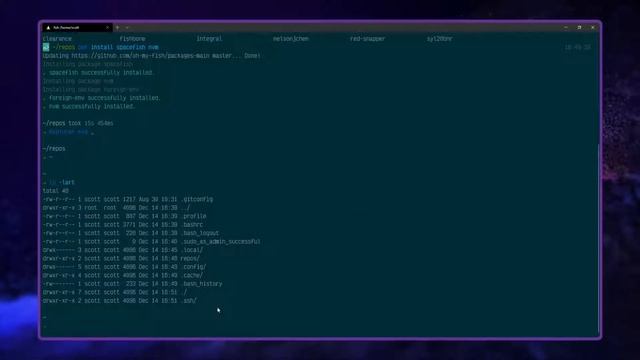Click the theme name 'syl20bnr'

(440, 39)
